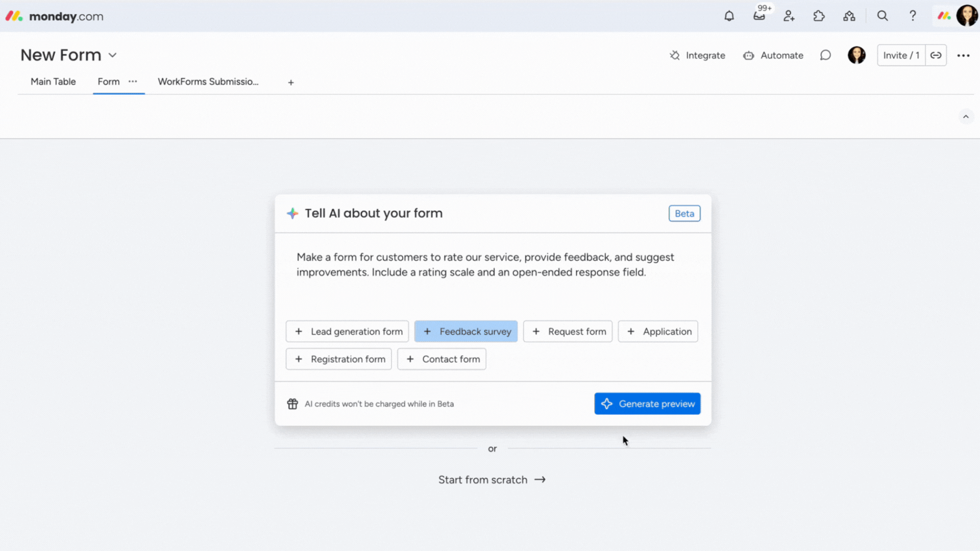
Task: Click the monday.com logo
Action: [55, 16]
